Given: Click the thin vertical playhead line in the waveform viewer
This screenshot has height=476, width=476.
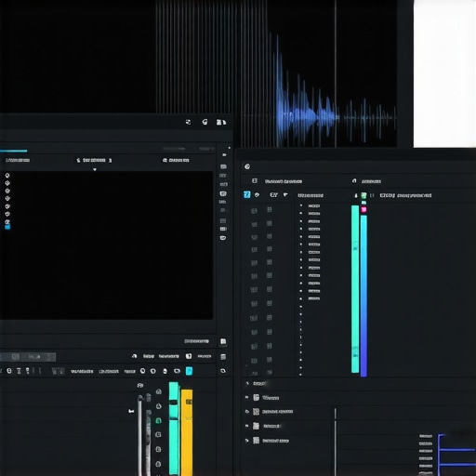Looking at the screenshot, I should (x=336, y=73).
